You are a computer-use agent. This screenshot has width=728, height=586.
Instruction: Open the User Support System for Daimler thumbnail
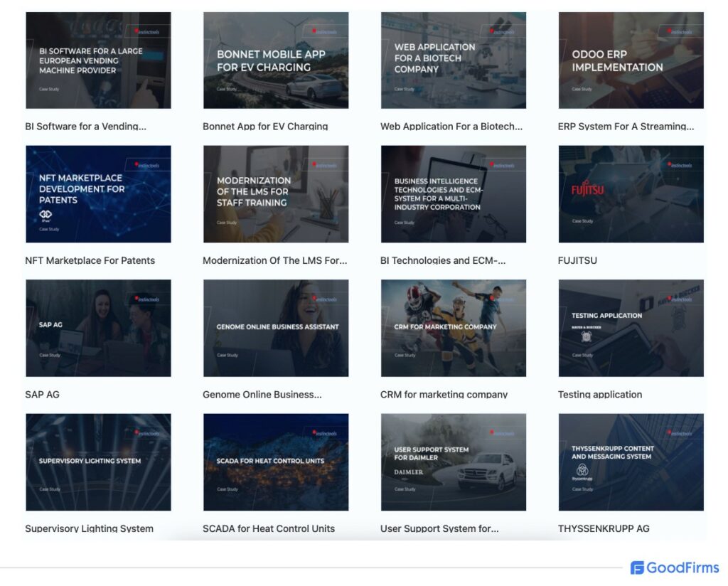point(454,462)
